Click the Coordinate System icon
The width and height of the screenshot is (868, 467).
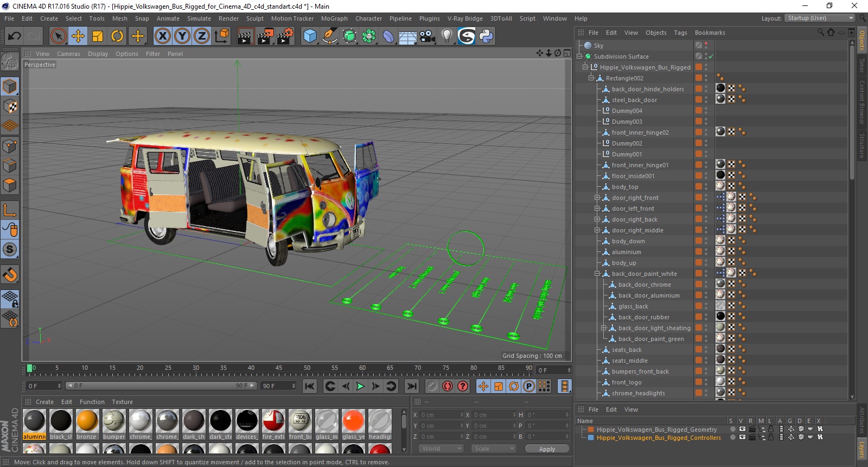click(x=221, y=36)
